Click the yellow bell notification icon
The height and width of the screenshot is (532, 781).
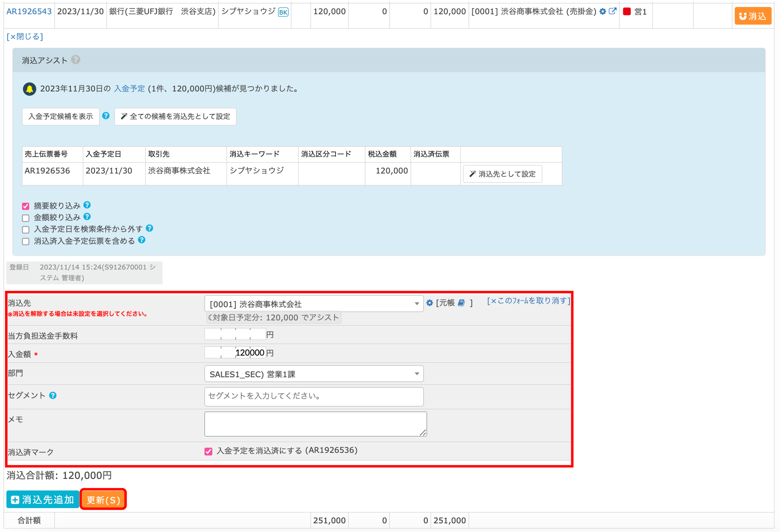click(x=30, y=89)
